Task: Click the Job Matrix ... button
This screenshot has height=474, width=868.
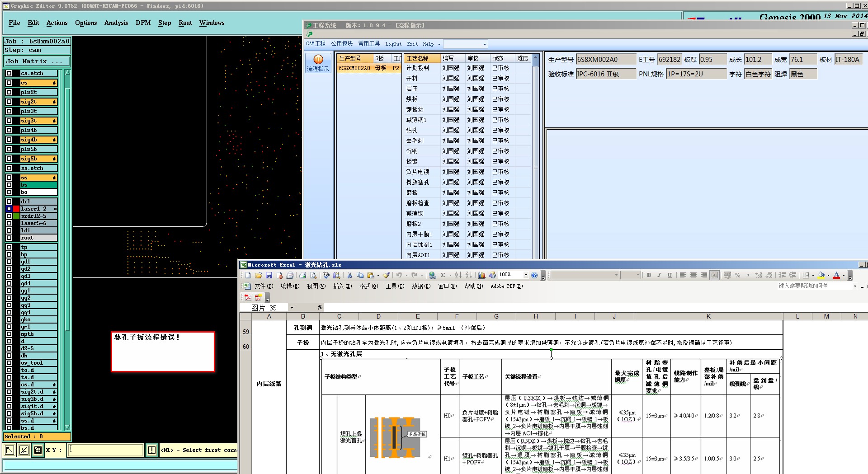Action: [x=37, y=61]
